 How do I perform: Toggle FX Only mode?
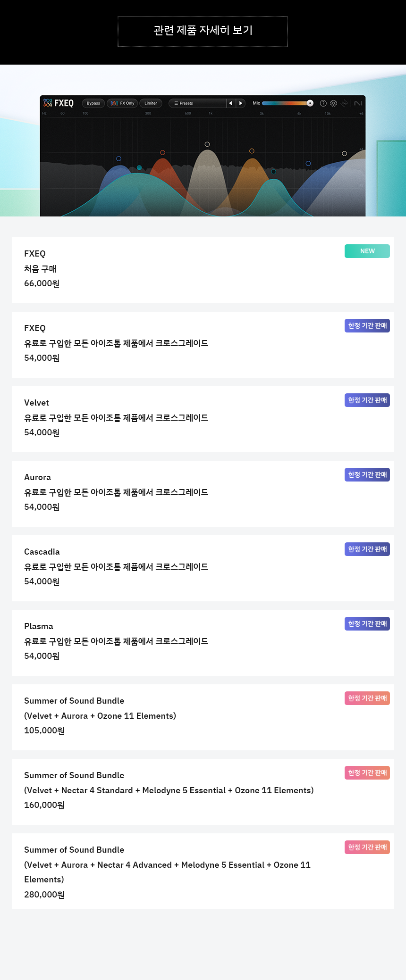[x=122, y=103]
